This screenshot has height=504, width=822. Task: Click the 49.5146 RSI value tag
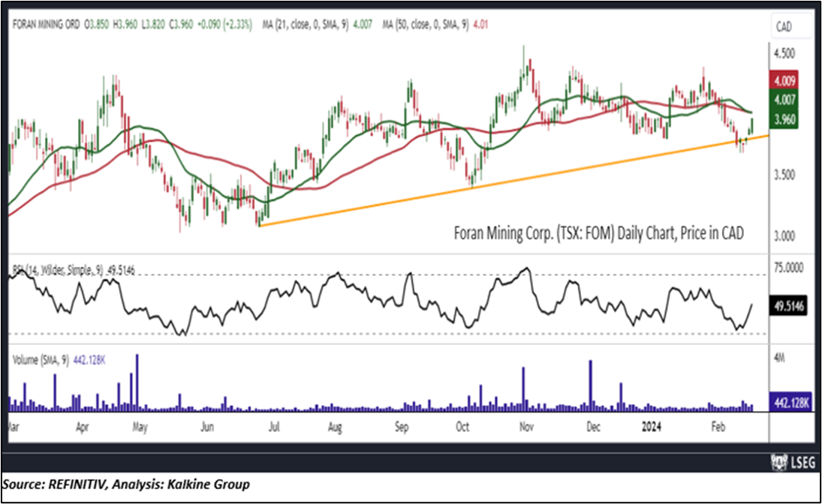(x=788, y=306)
